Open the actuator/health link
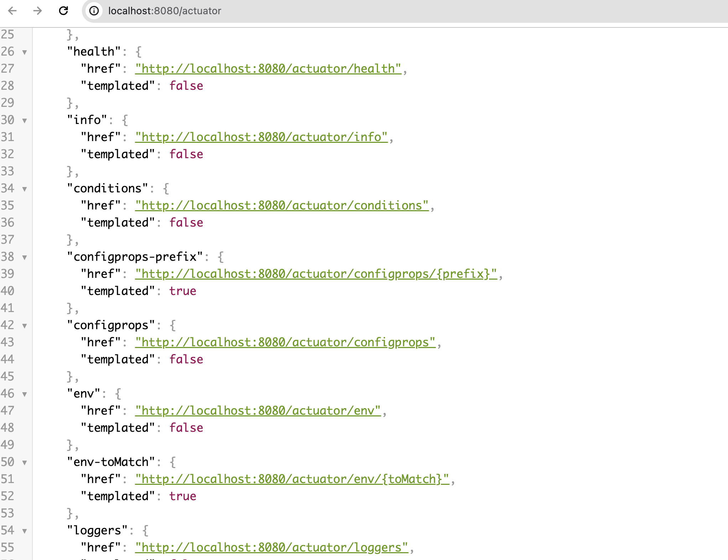The image size is (728, 560). pos(268,69)
